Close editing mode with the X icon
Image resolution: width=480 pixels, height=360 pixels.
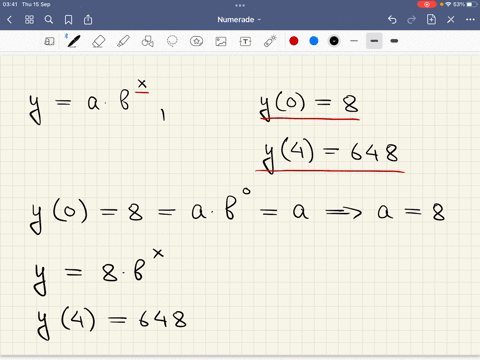coord(451,20)
